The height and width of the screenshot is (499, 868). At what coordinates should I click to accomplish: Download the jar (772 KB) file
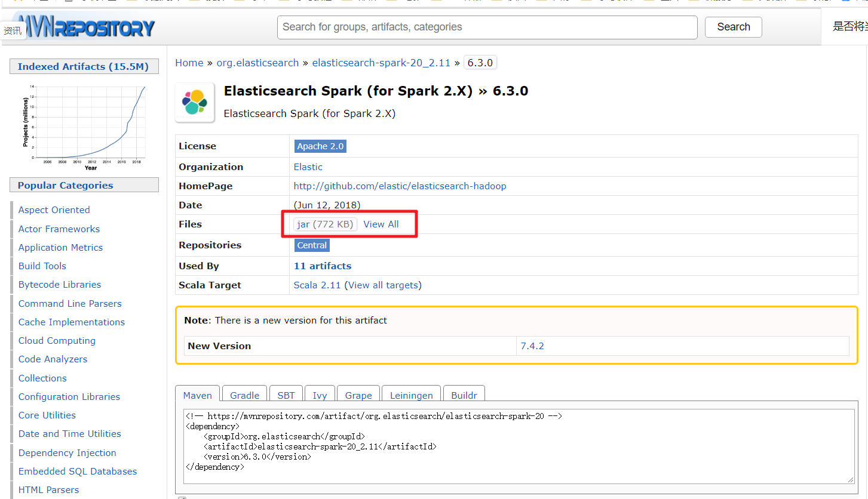pyautogui.click(x=325, y=224)
